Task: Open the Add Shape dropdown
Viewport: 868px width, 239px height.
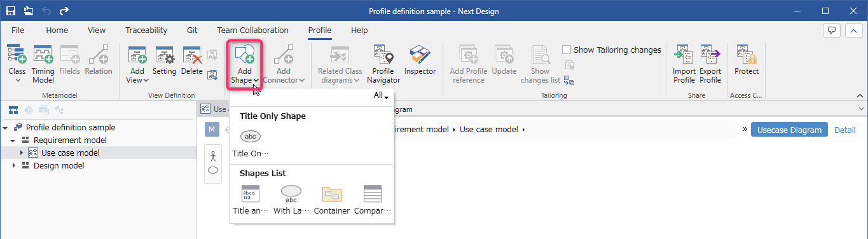Action: click(x=245, y=64)
